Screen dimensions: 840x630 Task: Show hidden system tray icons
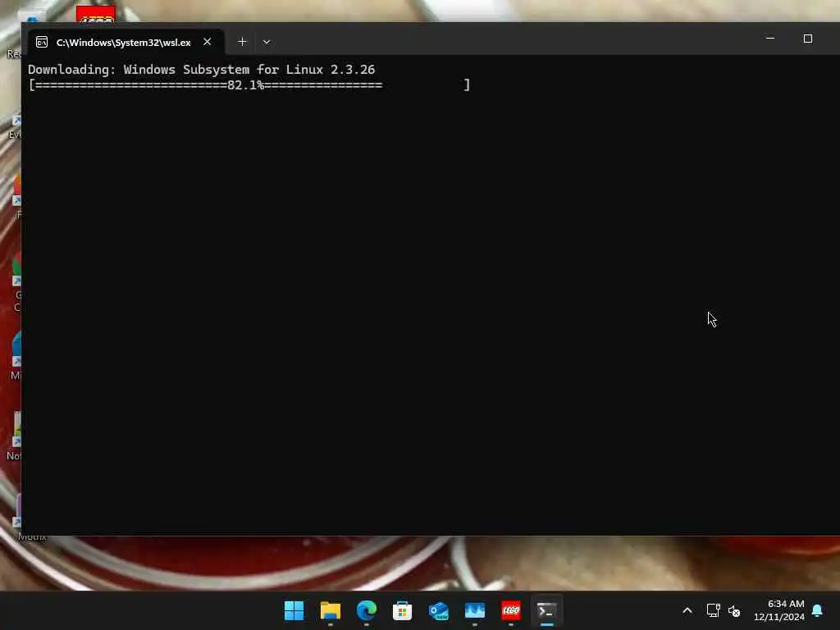(687, 610)
